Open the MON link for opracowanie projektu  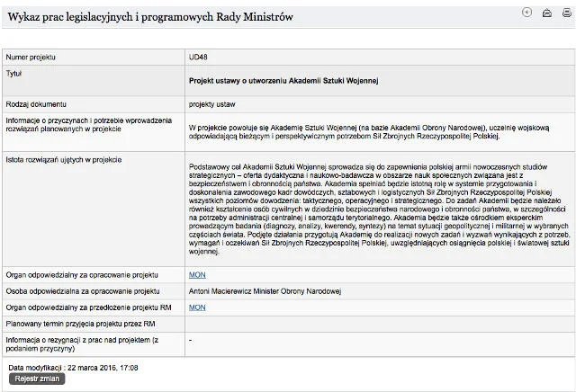pos(197,275)
